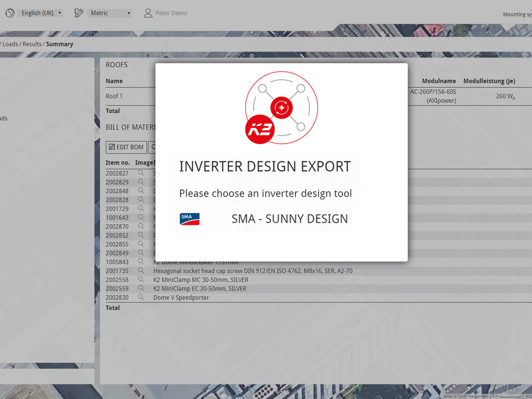View image for item 2002827
The image size is (532, 399).
pyautogui.click(x=141, y=173)
